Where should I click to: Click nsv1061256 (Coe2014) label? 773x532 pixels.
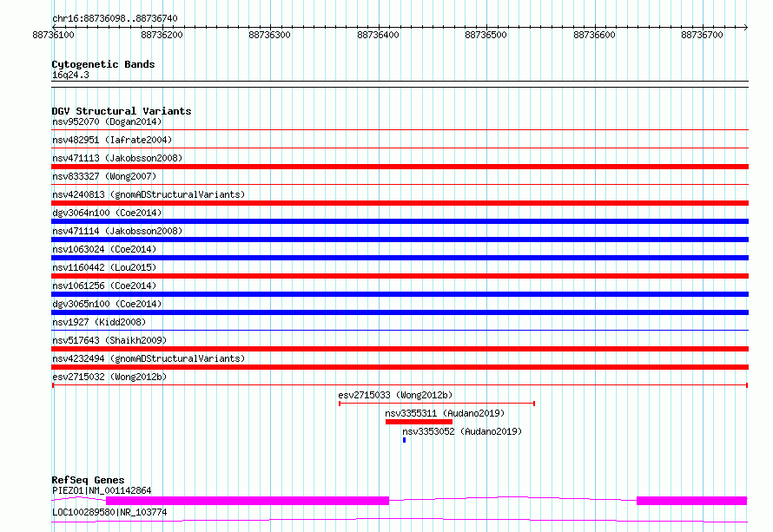(104, 286)
